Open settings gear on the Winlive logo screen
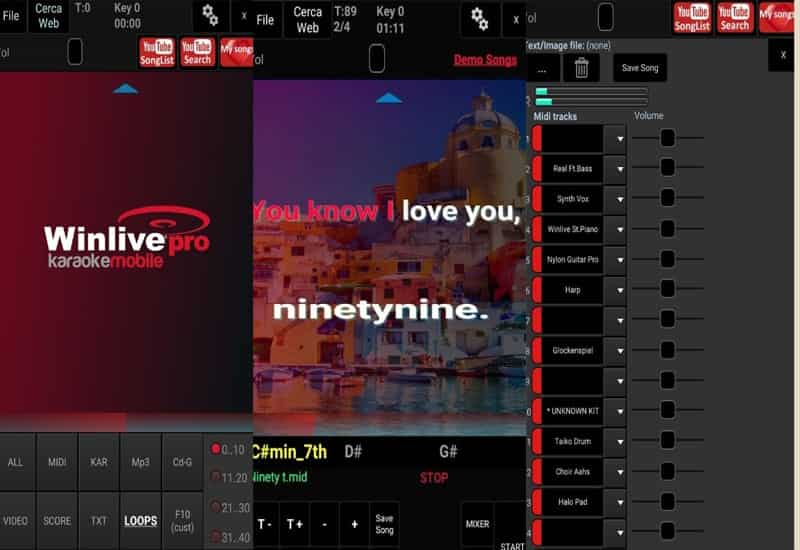Viewport: 800px width, 550px height. coord(210,15)
